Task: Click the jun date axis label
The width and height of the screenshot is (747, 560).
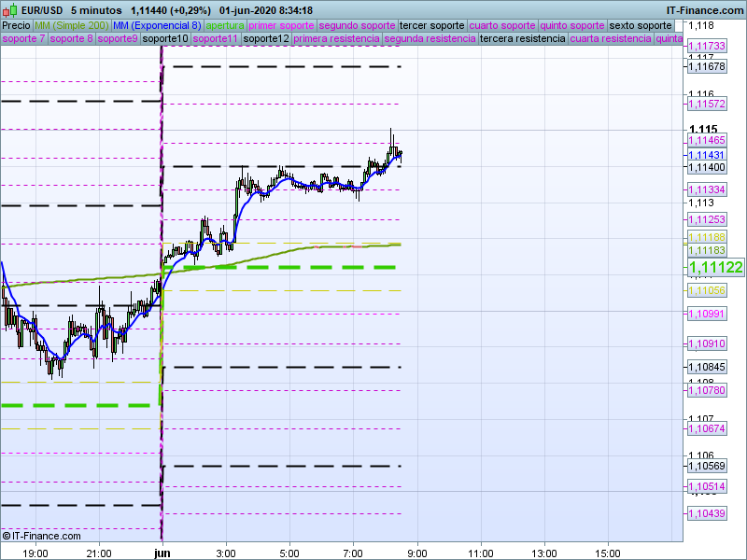Action: coord(162,553)
